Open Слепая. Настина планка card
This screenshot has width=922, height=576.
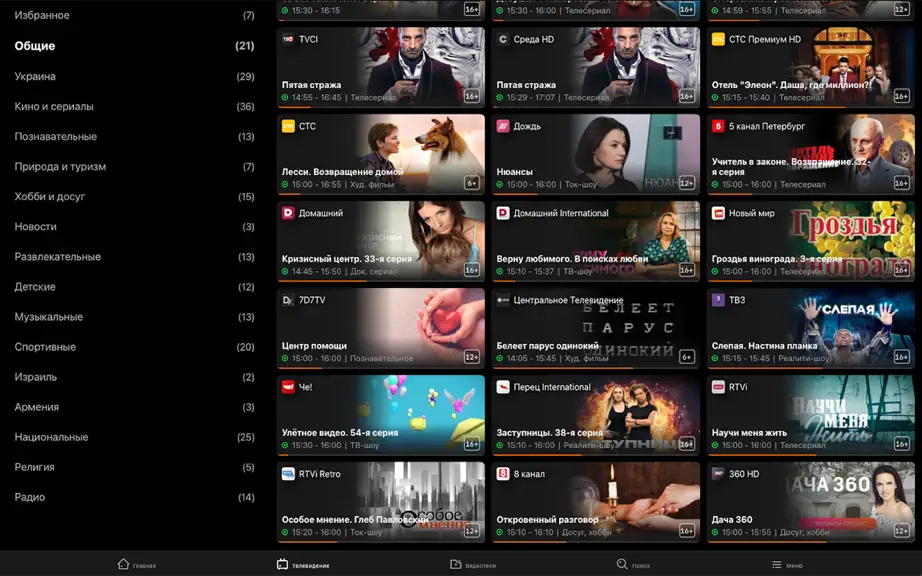(x=811, y=329)
